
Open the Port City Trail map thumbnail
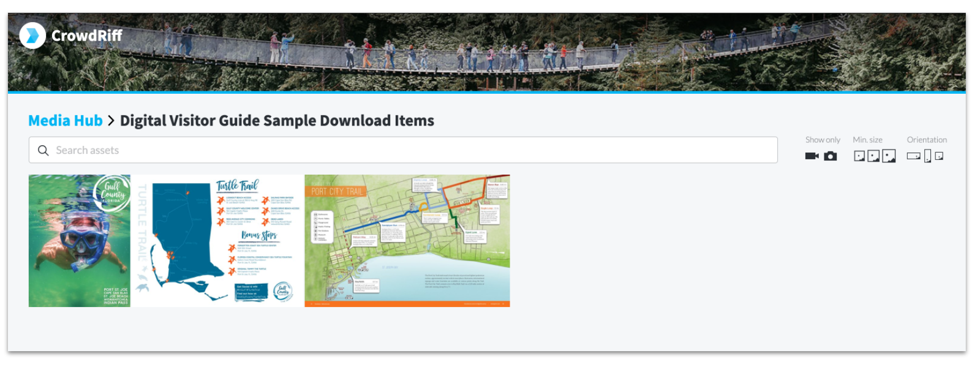tap(407, 241)
